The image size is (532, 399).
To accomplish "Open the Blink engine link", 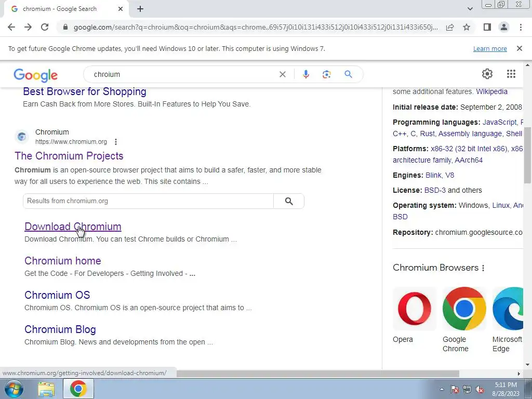I will click(x=433, y=175).
